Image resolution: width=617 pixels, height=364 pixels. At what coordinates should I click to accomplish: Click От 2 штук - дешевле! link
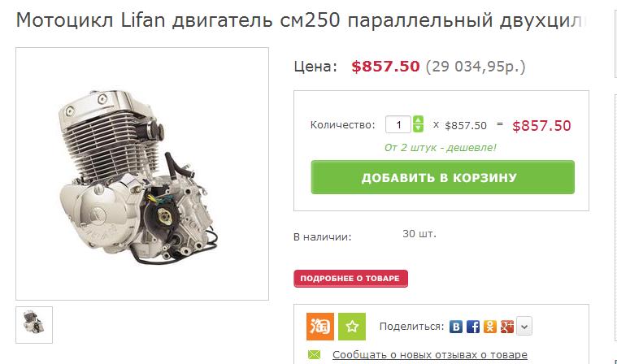441,148
